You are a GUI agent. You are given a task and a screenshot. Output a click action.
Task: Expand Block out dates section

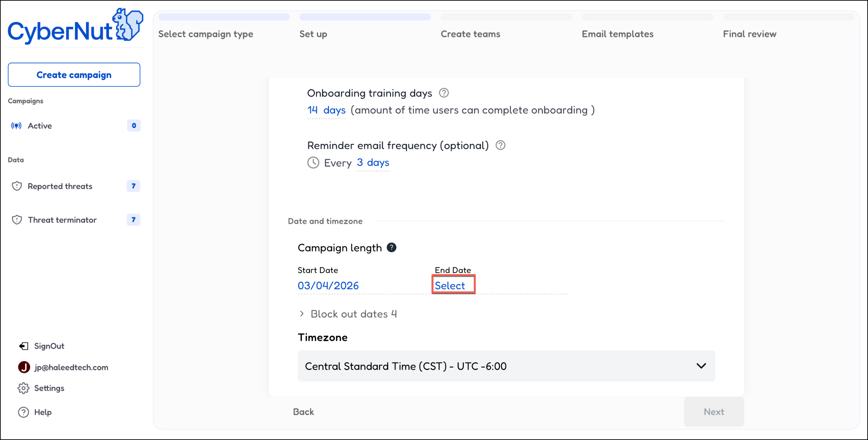click(302, 314)
